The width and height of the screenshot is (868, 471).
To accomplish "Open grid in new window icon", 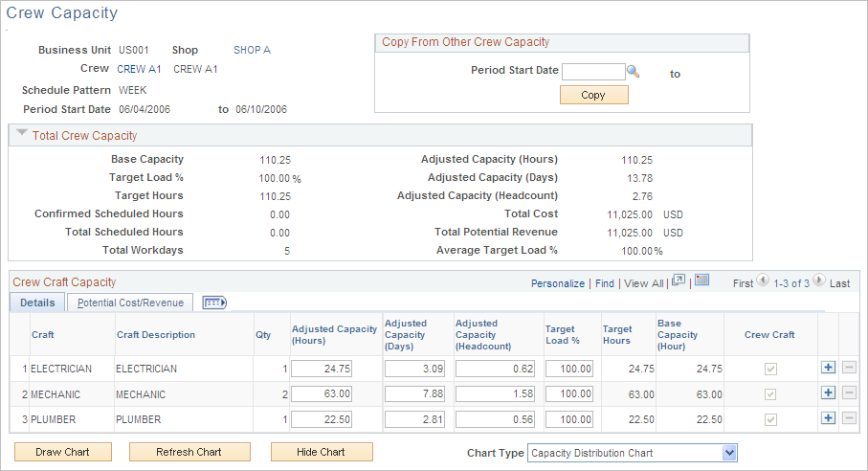I will click(679, 280).
